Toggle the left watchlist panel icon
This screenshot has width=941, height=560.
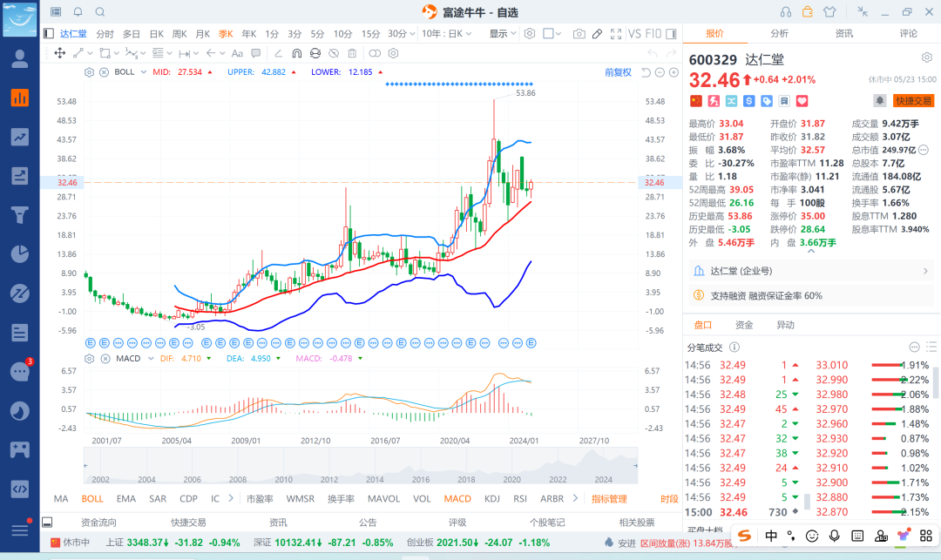coord(49,34)
